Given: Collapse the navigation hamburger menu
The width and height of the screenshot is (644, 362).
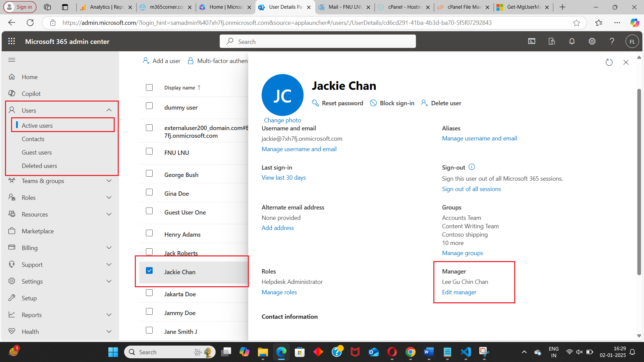Looking at the screenshot, I should [x=12, y=60].
